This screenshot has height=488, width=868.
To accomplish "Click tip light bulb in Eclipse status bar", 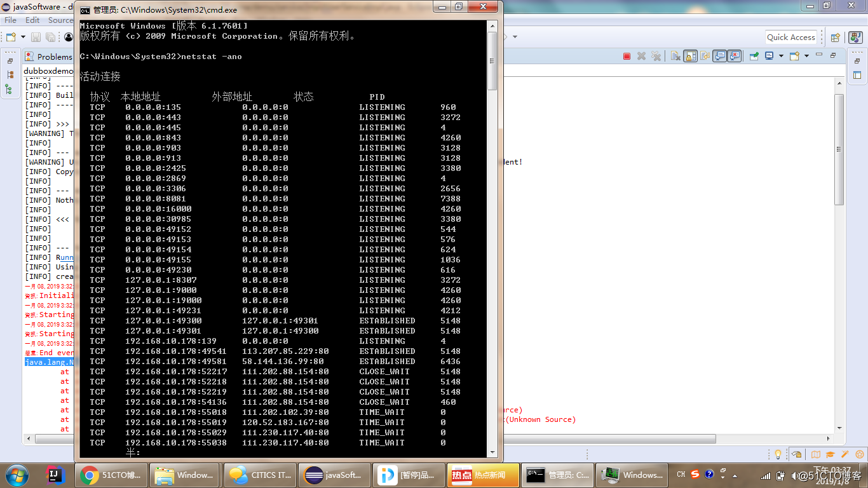I will (776, 454).
